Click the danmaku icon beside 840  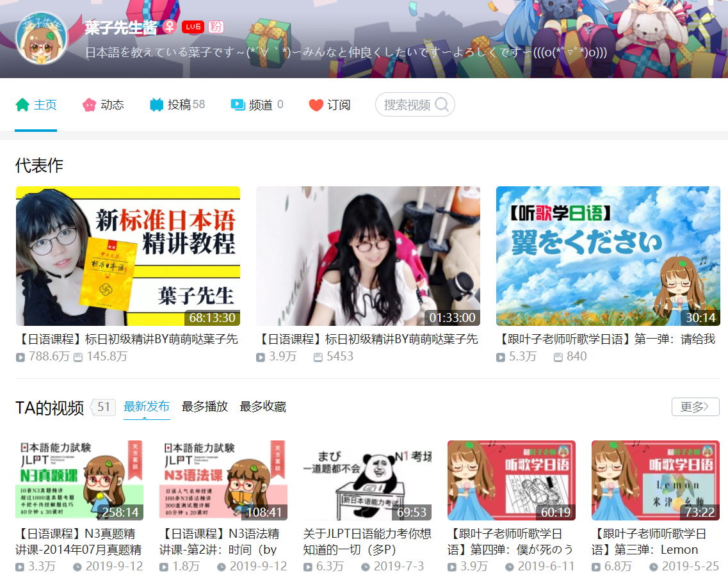pos(558,358)
